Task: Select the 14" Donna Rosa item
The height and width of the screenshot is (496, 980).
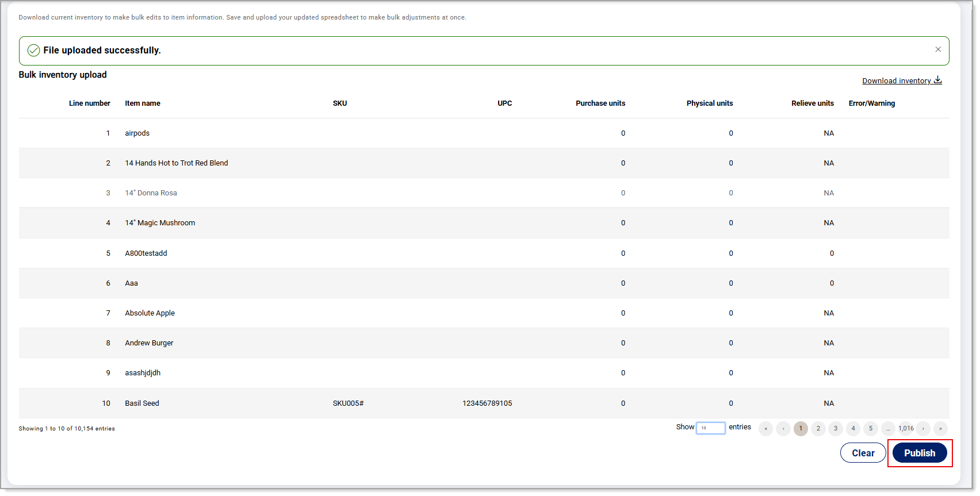Action: coord(151,193)
